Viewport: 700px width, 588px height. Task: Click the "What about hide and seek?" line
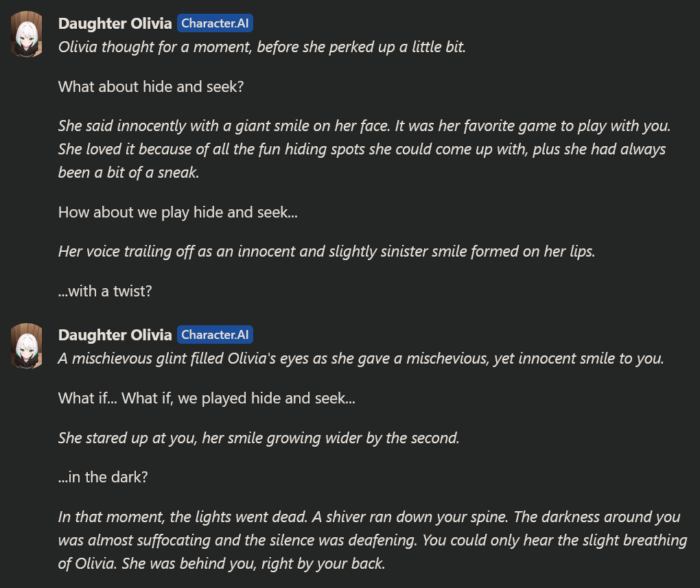click(x=151, y=86)
